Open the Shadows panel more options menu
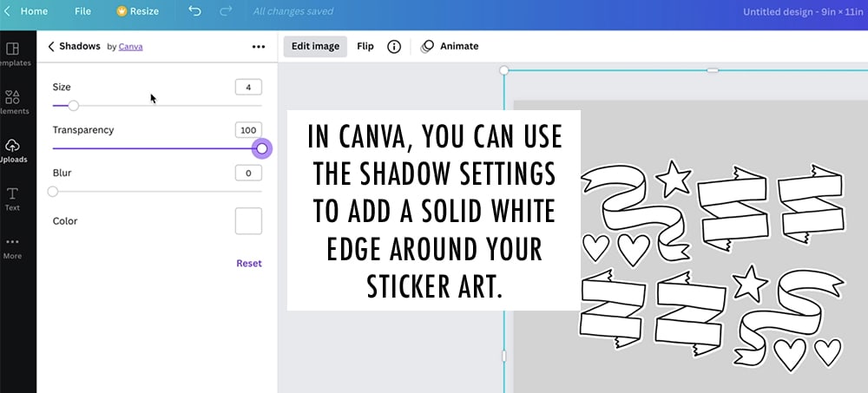Image resolution: width=868 pixels, height=393 pixels. tap(259, 47)
